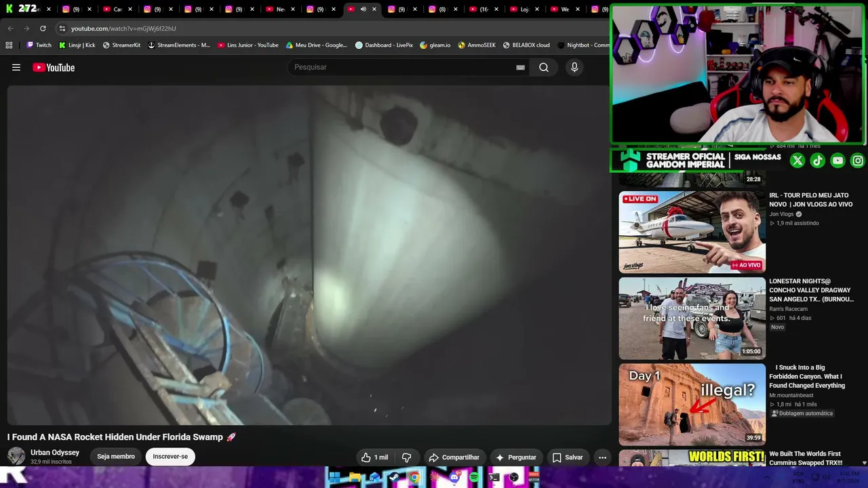Open Steam from the taskbar
The image size is (868, 488).
394,477
